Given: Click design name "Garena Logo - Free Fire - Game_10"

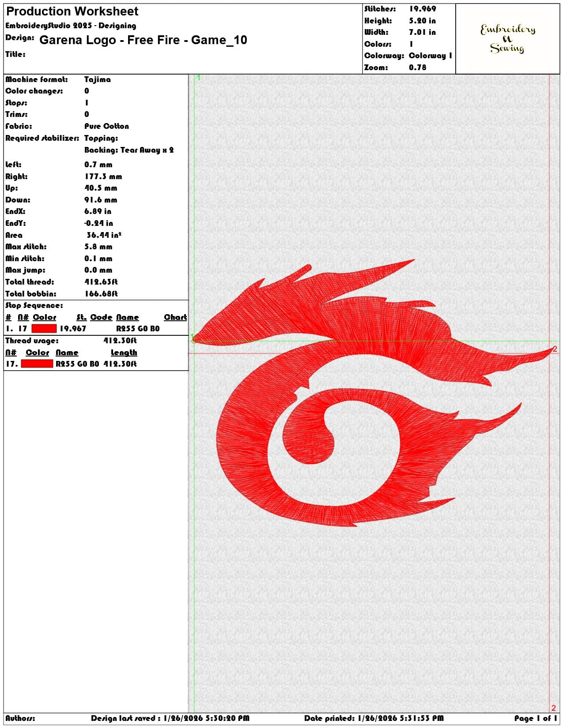Looking at the screenshot, I should (x=143, y=40).
